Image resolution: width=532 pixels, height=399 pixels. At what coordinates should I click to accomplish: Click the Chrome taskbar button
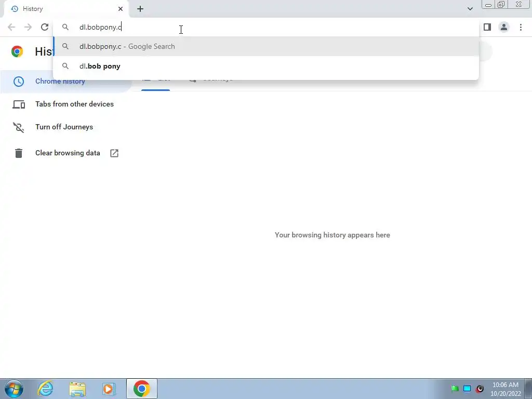pos(142,389)
